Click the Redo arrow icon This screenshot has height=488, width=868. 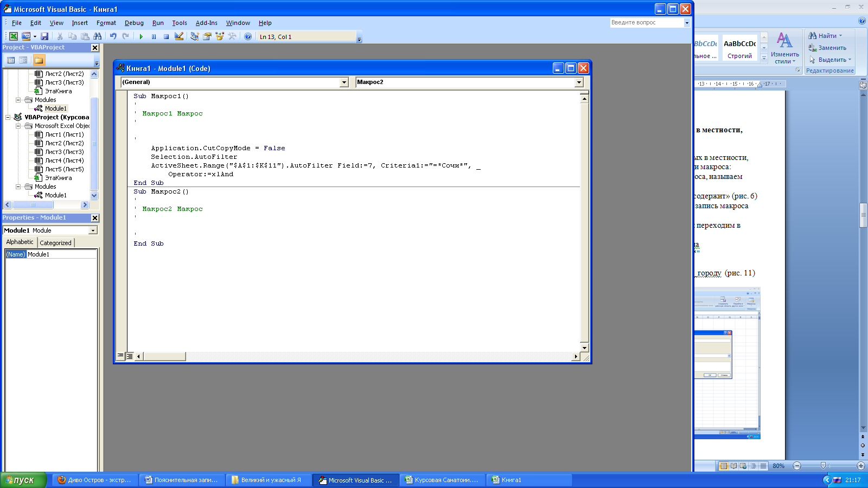(x=125, y=36)
